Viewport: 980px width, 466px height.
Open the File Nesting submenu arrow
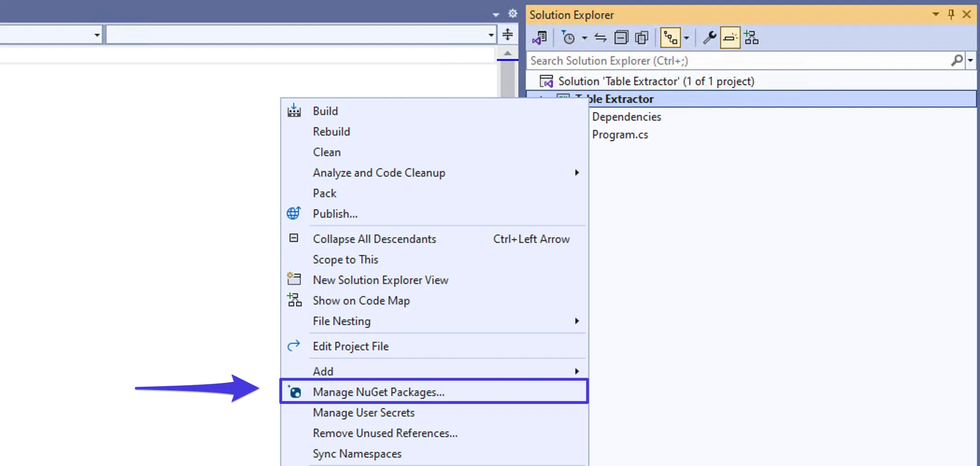pos(576,321)
